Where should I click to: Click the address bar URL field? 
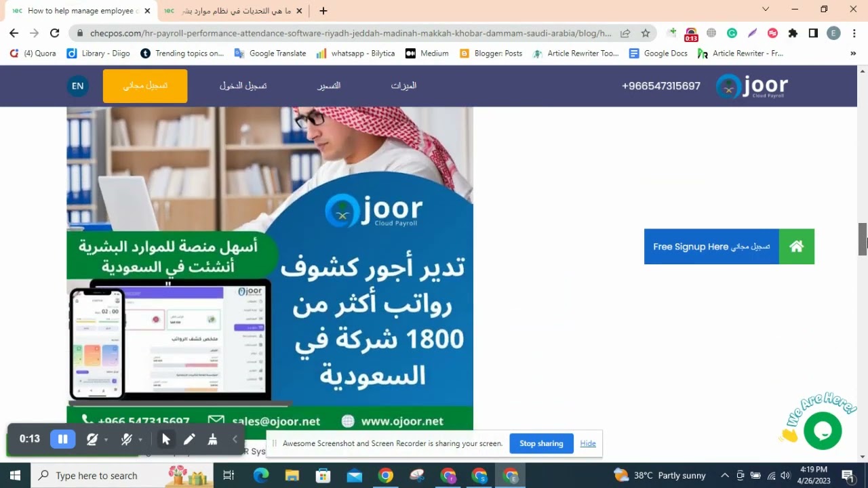click(x=351, y=33)
